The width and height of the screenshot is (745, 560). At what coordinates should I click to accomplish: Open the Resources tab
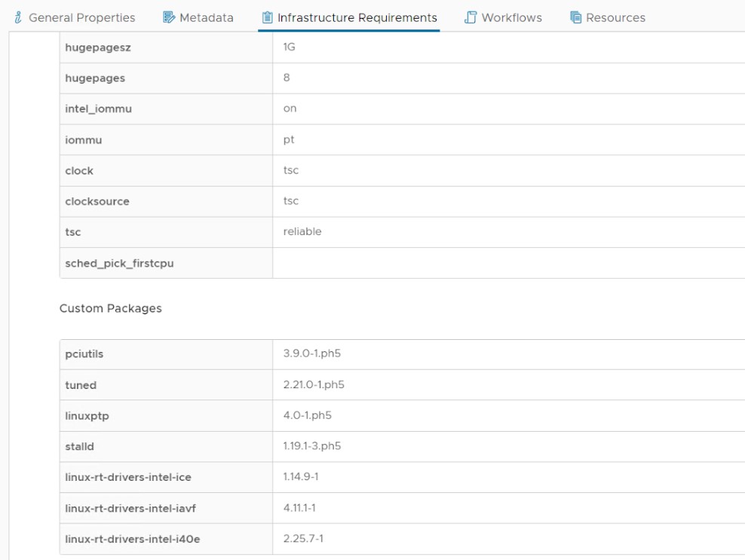[615, 17]
